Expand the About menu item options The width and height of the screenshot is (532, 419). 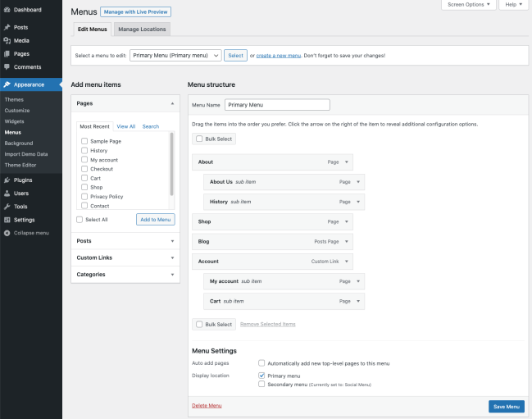[x=346, y=162]
